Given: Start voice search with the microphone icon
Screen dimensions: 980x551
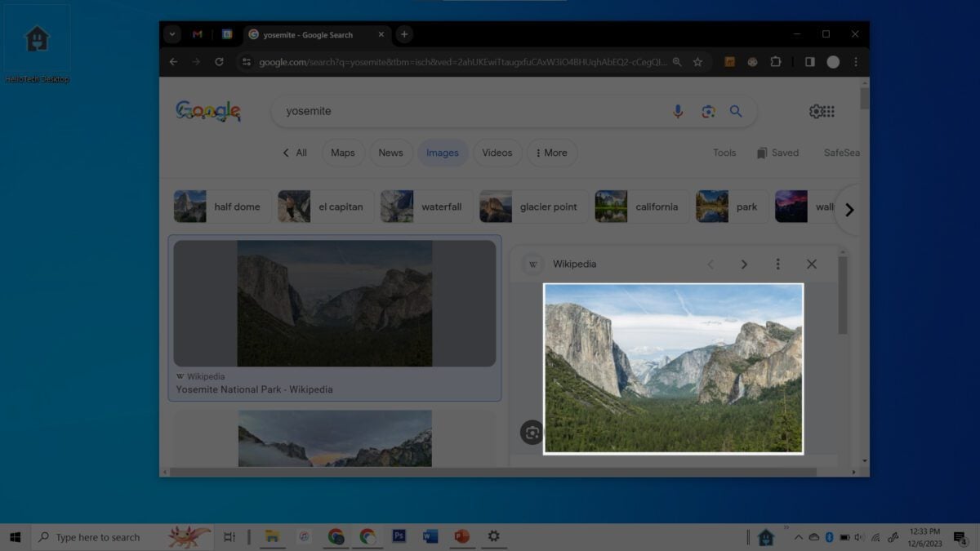Looking at the screenshot, I should (x=678, y=111).
